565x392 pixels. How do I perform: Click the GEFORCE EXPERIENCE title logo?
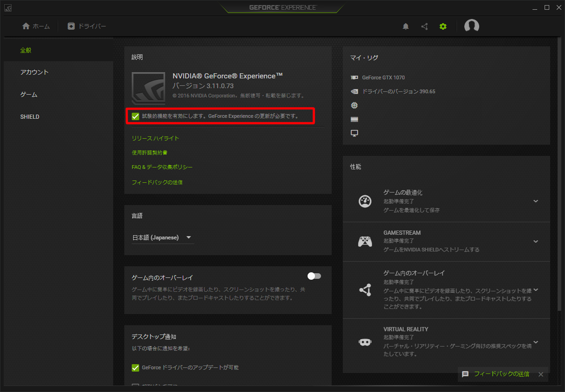282,7
